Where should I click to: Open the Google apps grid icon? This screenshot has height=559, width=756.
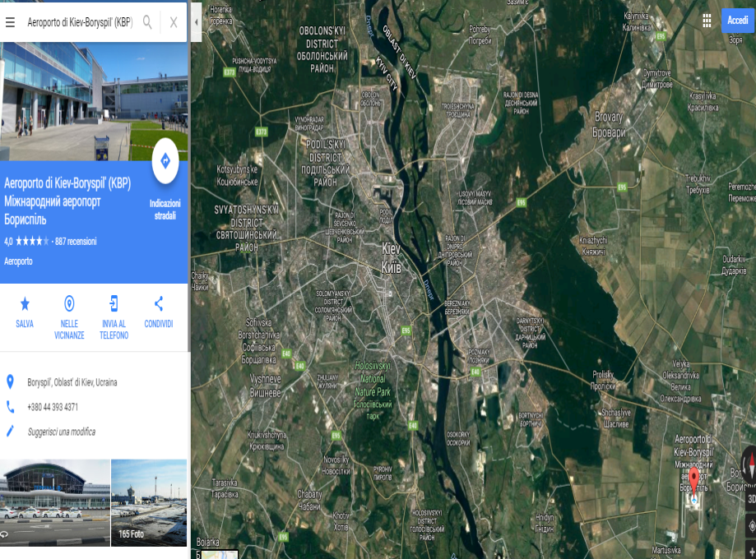707,21
